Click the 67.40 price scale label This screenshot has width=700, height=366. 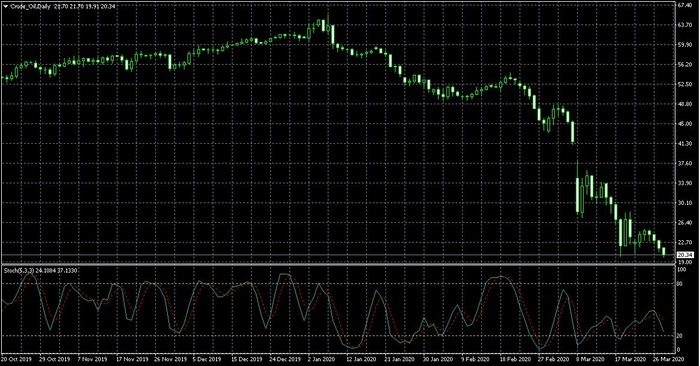(x=684, y=5)
